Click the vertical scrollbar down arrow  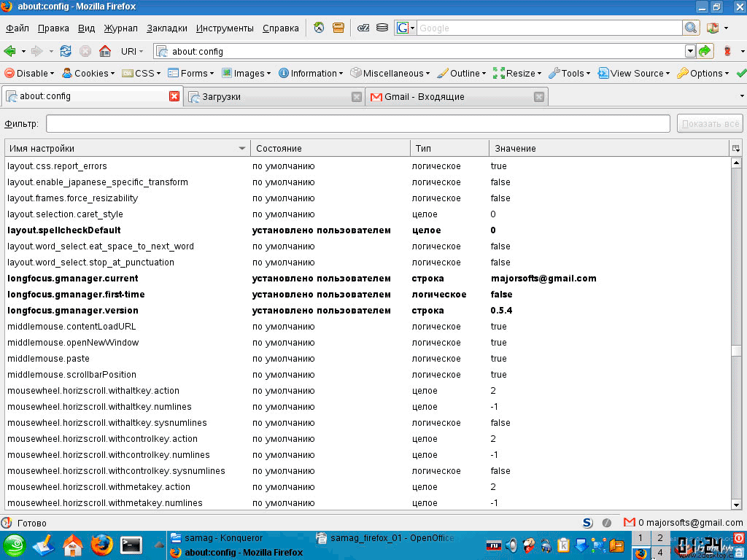point(737,505)
